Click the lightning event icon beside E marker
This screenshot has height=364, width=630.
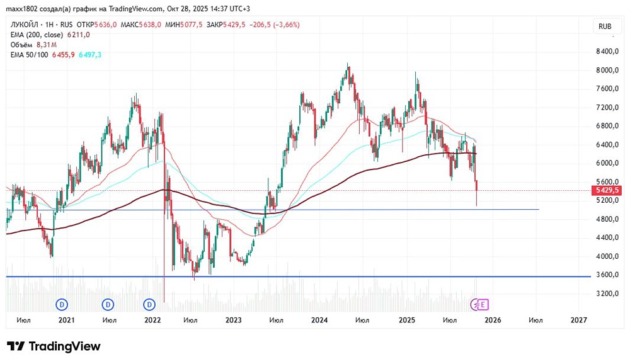tap(476, 305)
